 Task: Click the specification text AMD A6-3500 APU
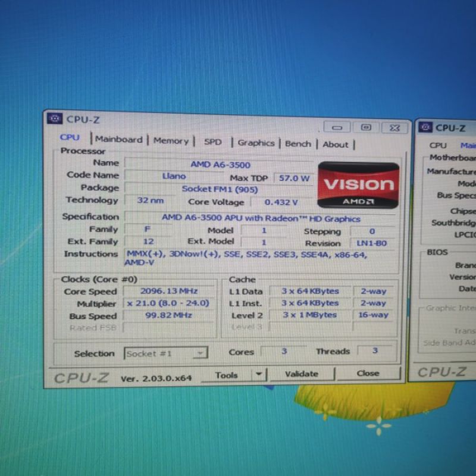[261, 218]
